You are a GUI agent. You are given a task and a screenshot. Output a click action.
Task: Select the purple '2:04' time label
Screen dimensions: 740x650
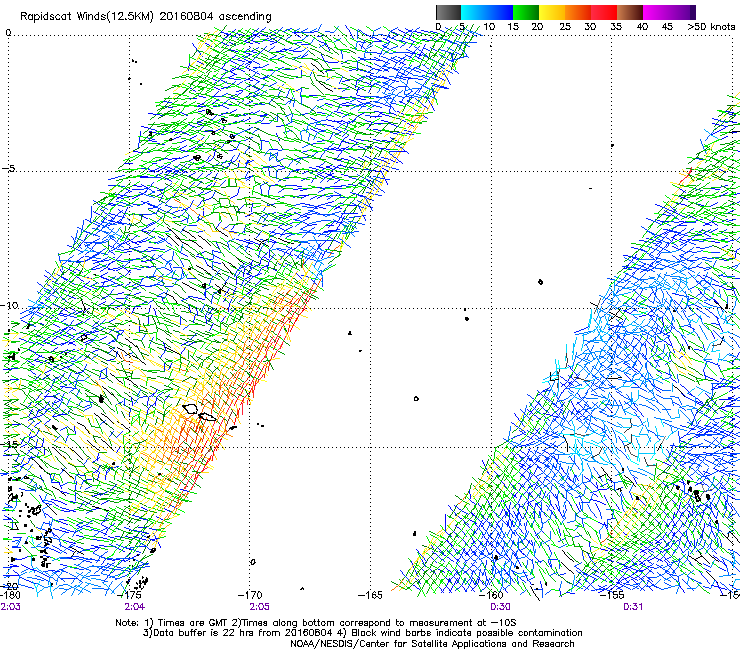[135, 607]
